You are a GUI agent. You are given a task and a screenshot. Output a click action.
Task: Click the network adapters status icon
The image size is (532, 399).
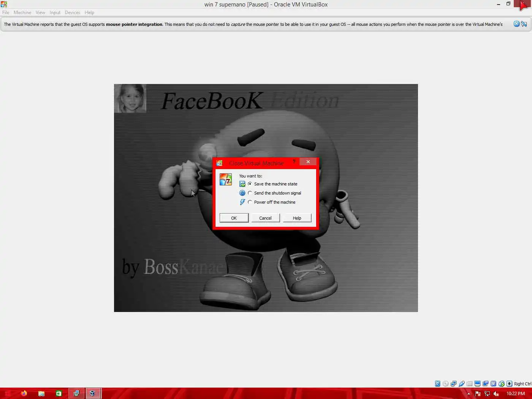(453, 384)
